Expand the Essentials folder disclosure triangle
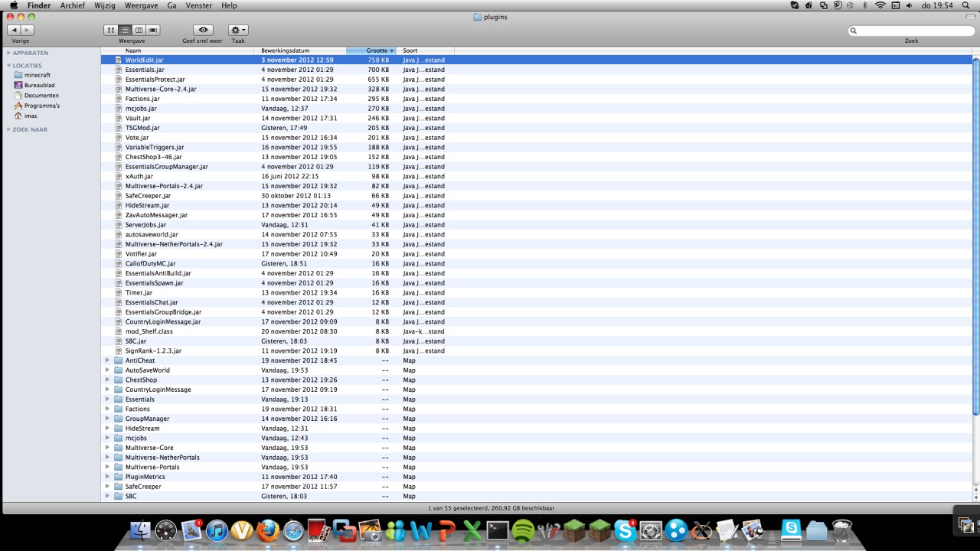The image size is (980, 551). (107, 399)
